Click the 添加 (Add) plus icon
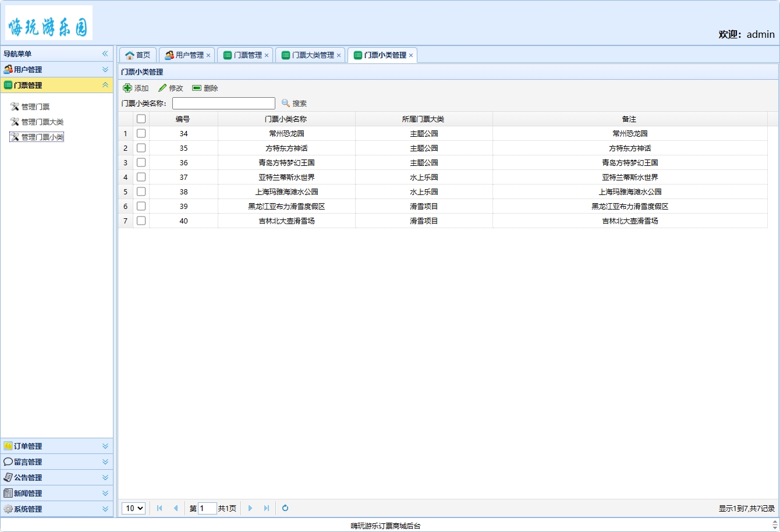This screenshot has height=532, width=780. [127, 88]
